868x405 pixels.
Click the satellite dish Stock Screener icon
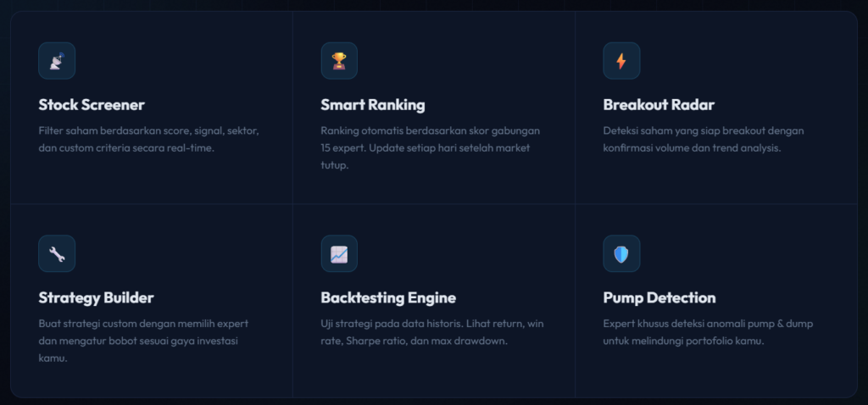point(57,61)
